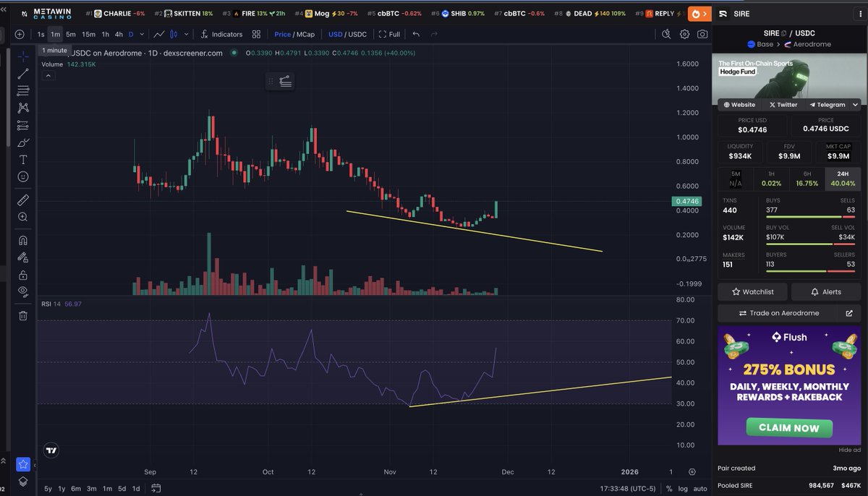Image resolution: width=868 pixels, height=496 pixels.
Task: Select the 4h interval
Action: [119, 34]
